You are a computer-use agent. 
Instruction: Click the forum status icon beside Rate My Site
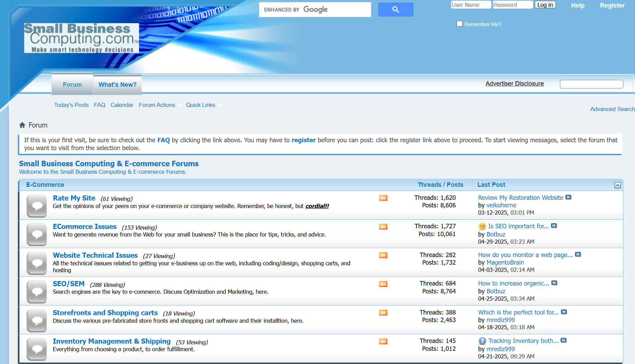37,206
